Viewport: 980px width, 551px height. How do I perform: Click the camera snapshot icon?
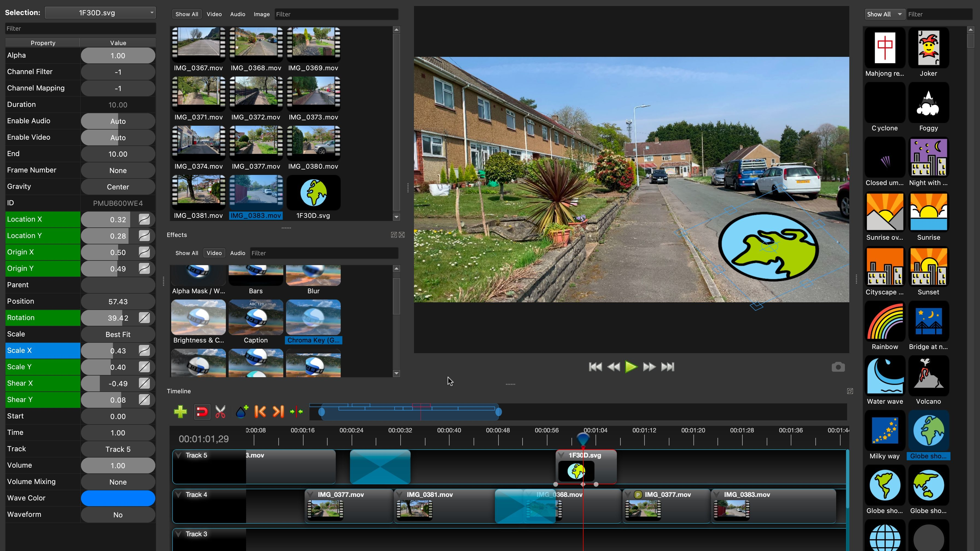[x=838, y=367]
